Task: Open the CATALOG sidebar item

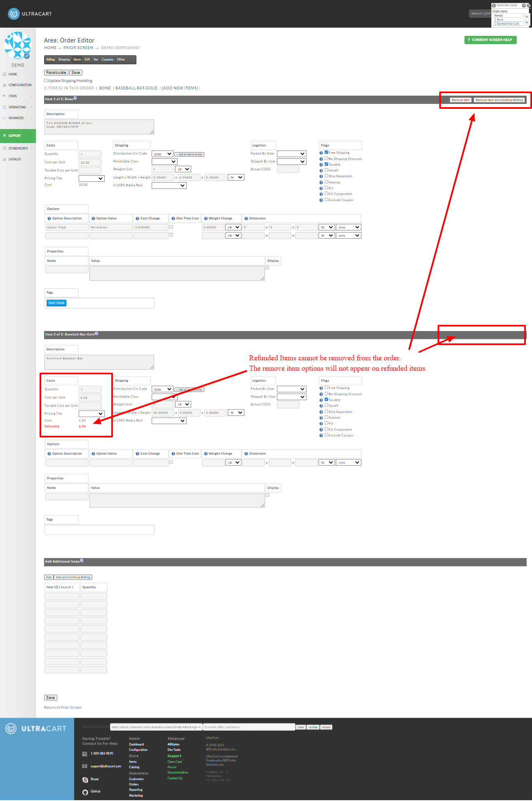Action: click(x=15, y=159)
